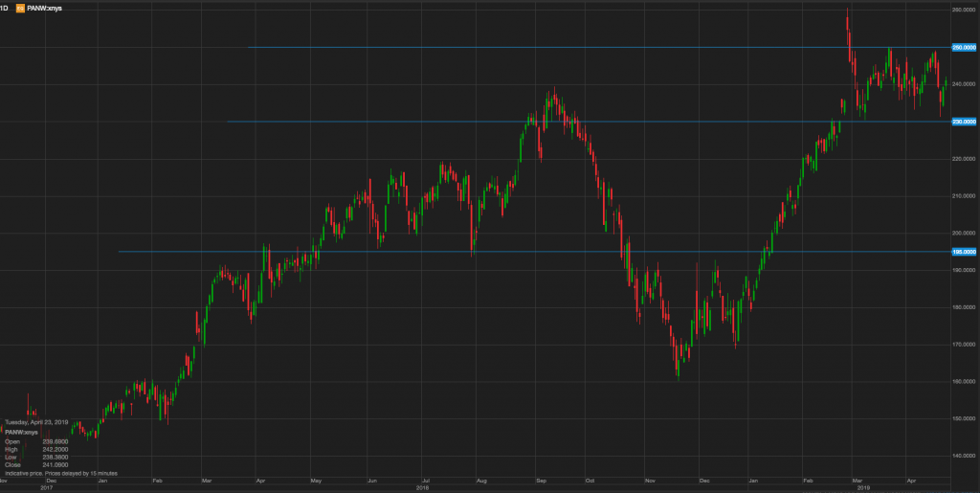Screen dimensions: 980x493
Task: Select the 195.0000 price level tag
Action: (x=962, y=252)
